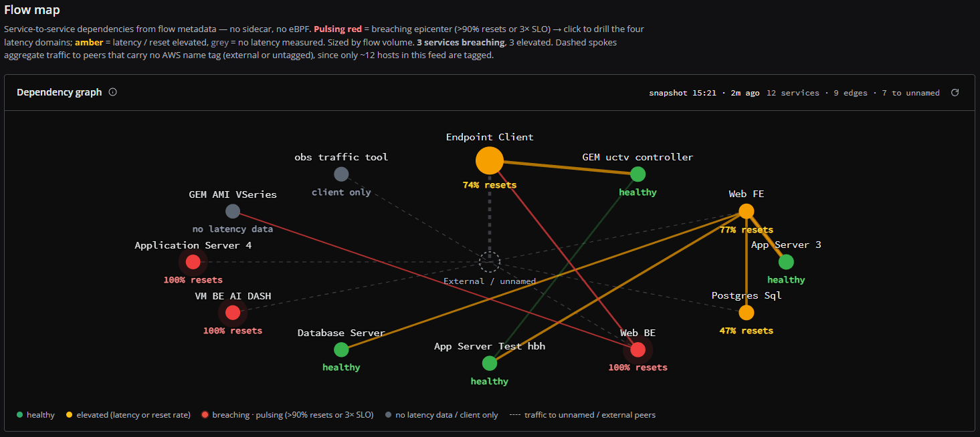Image resolution: width=980 pixels, height=437 pixels.
Task: Select the App Server 3 green node
Action: (786, 262)
